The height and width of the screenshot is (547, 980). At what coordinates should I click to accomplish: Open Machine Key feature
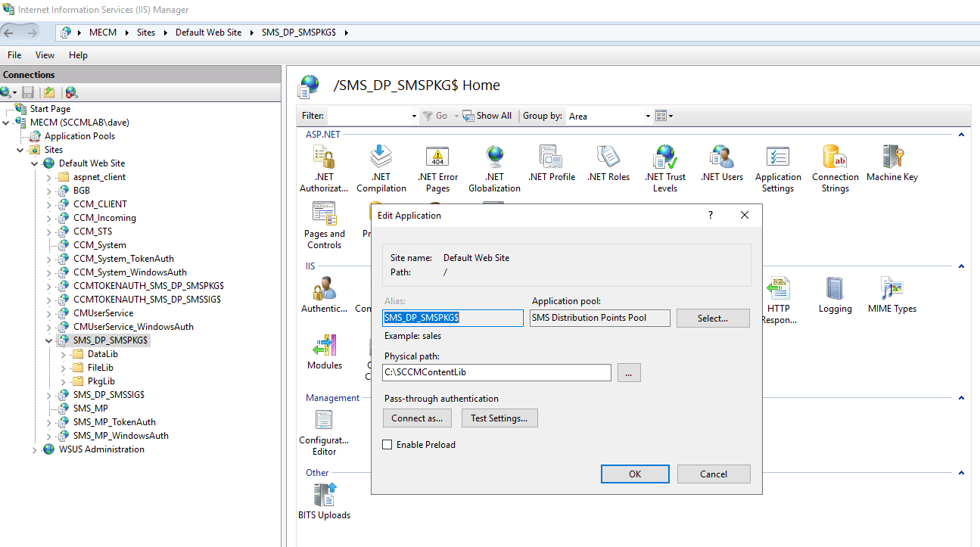pos(892,163)
